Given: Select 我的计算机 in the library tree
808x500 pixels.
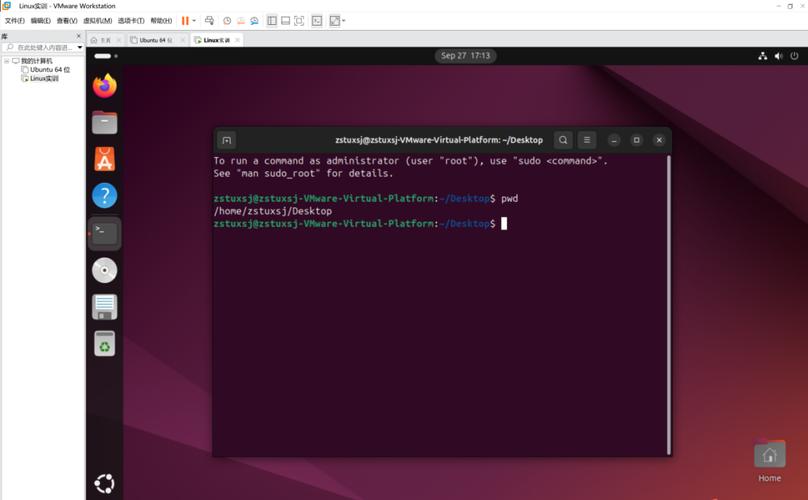Looking at the screenshot, I should [x=36, y=61].
